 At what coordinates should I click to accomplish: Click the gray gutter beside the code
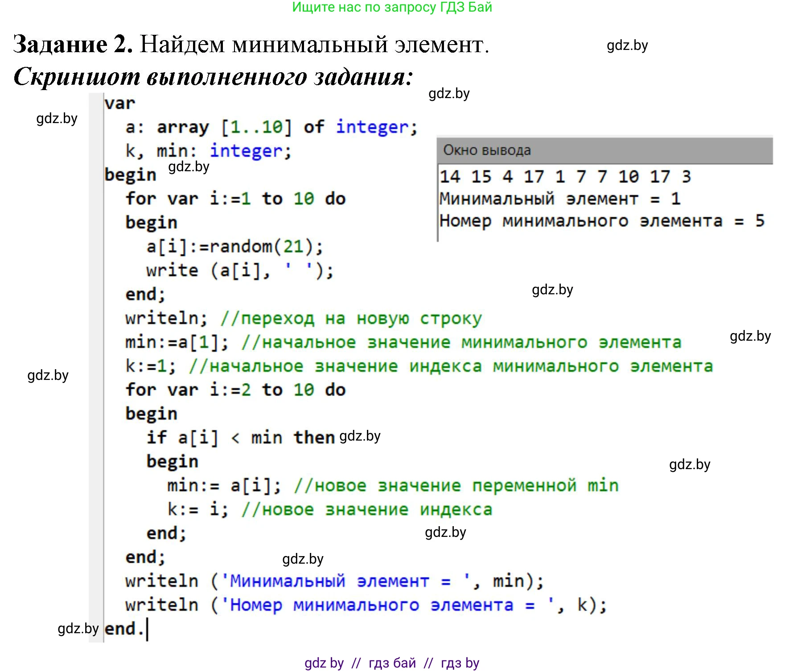coord(95,357)
